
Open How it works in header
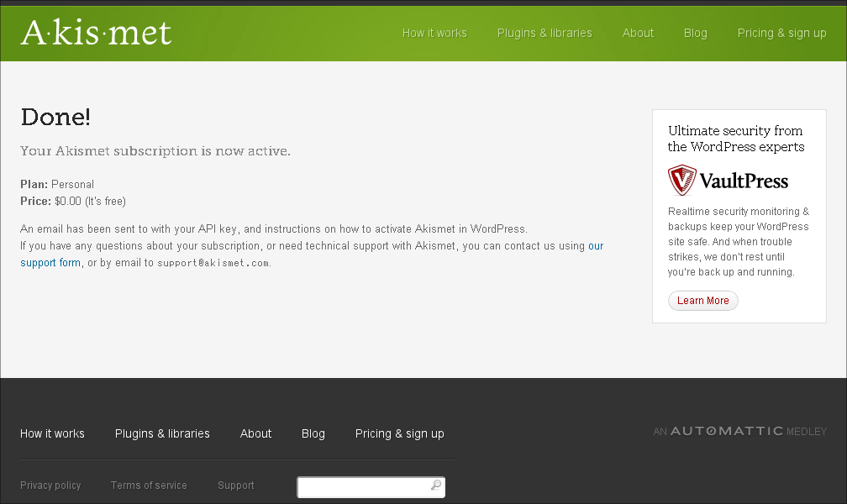434,33
